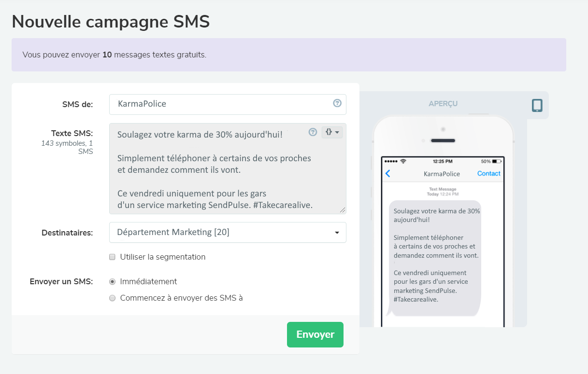The width and height of the screenshot is (588, 374).
Task: Tap the Contact link in the phone preview
Action: pyautogui.click(x=488, y=174)
